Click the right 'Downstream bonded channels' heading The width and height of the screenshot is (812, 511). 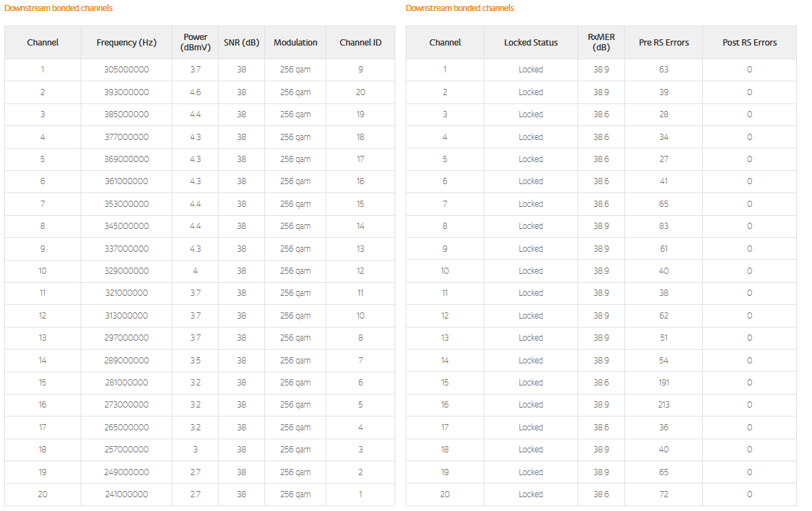460,8
